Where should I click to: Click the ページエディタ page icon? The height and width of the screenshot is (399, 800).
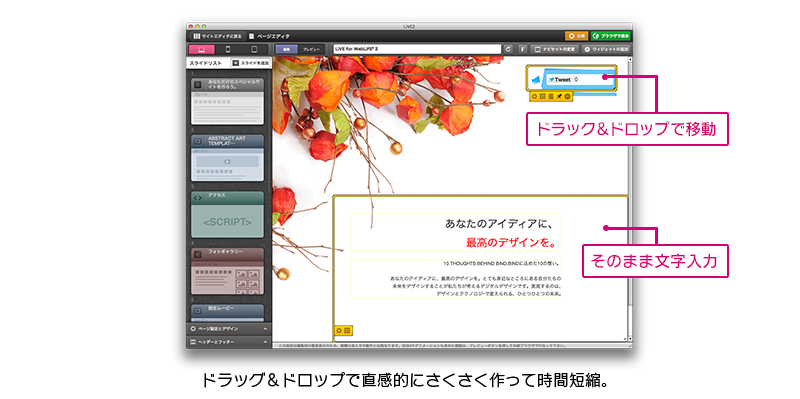tap(252, 36)
